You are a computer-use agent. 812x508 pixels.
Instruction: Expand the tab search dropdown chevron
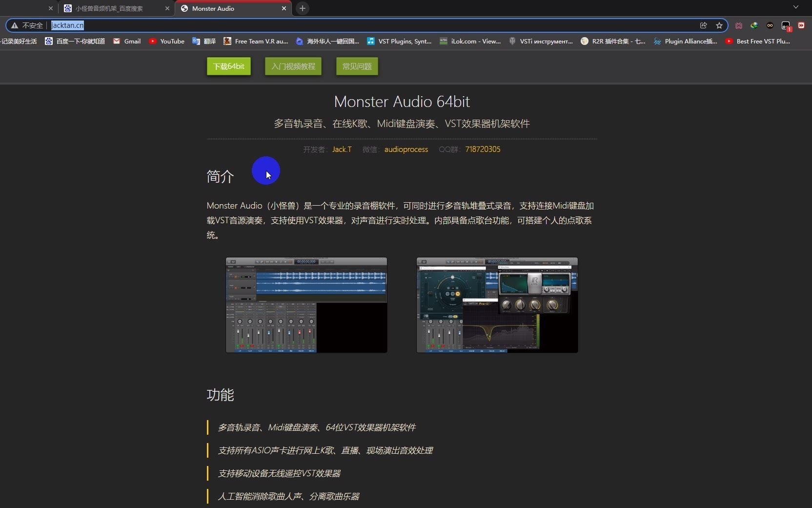point(796,7)
